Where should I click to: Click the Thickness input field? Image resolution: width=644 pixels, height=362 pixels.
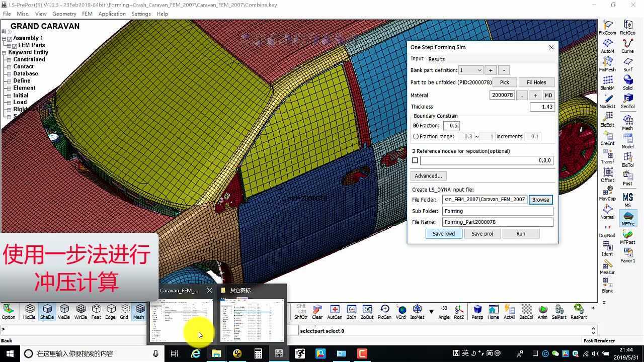[542, 107]
